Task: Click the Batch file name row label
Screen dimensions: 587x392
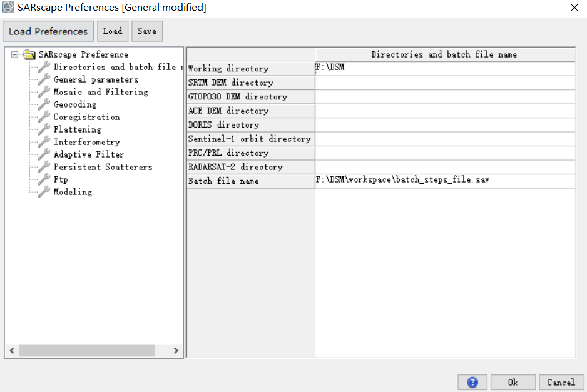Action: pyautogui.click(x=251, y=181)
